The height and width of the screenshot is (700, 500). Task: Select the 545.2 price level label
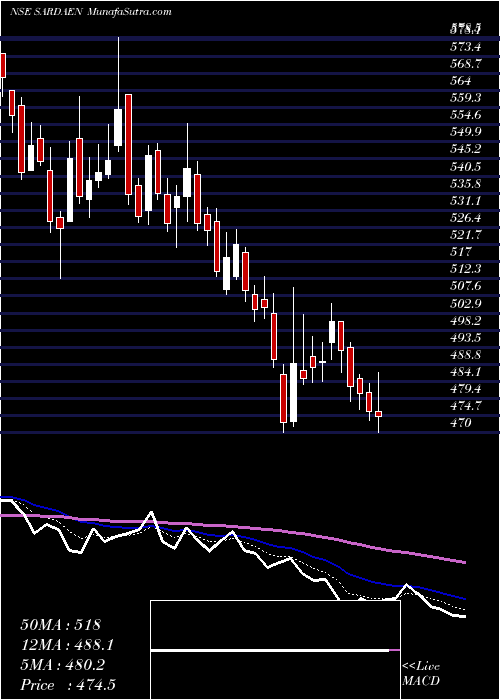(x=466, y=149)
